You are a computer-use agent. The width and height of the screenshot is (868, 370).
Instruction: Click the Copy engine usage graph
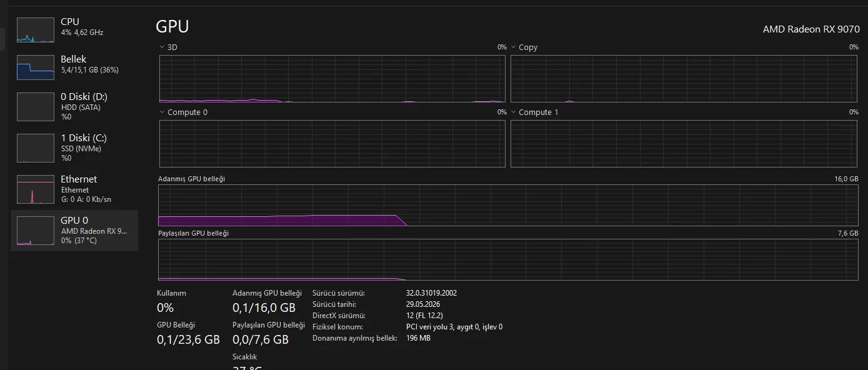685,79
